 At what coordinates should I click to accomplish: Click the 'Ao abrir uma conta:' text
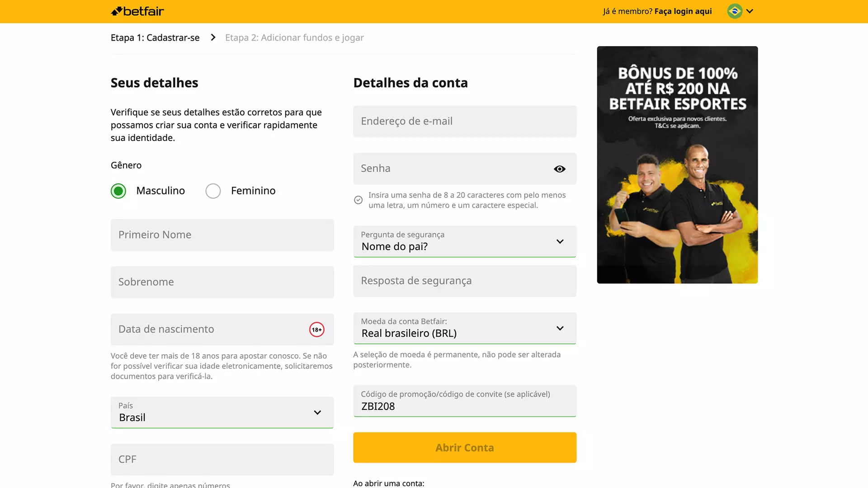389,483
